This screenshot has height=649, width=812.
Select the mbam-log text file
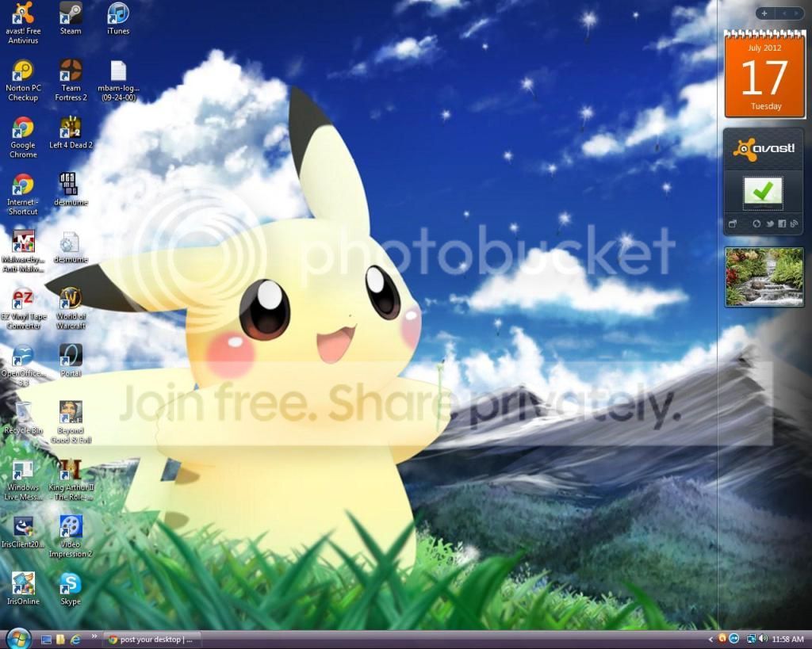[x=118, y=80]
